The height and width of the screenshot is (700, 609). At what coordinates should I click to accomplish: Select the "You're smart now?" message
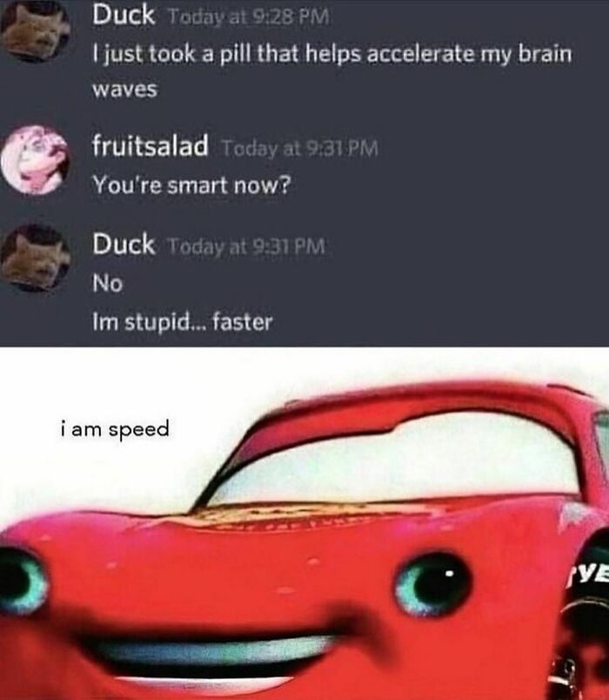tap(191, 185)
